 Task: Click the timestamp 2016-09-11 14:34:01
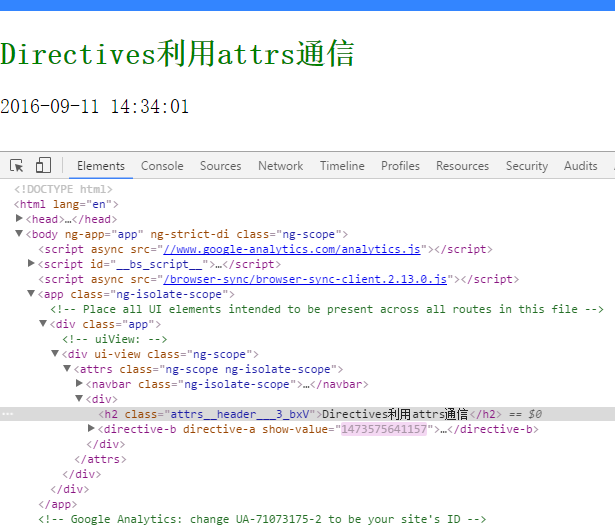click(x=95, y=107)
